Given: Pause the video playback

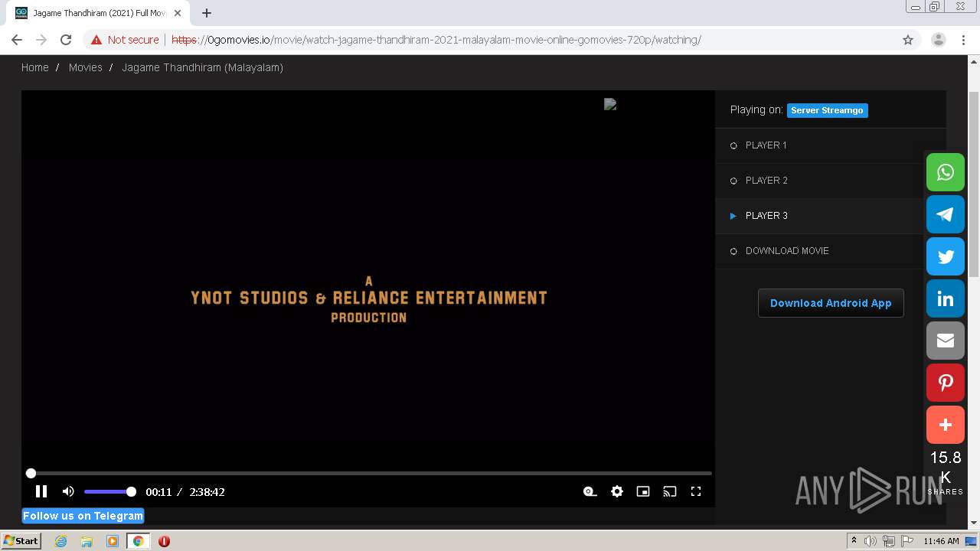Looking at the screenshot, I should 41,491.
